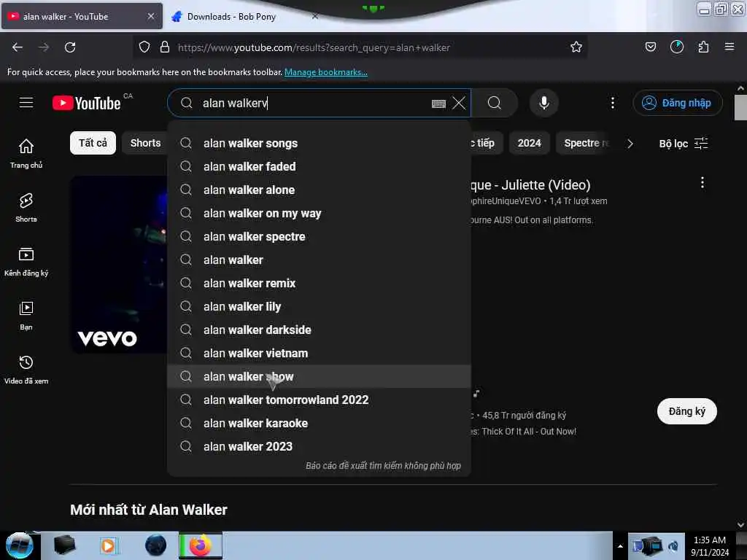Go back with the browser back arrow
747x560 pixels.
click(18, 47)
